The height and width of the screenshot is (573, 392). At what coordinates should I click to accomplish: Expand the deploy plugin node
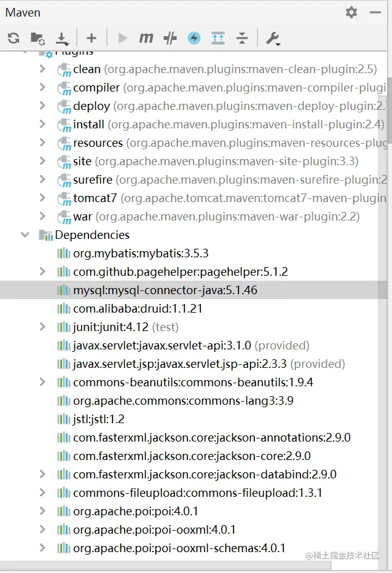pos(42,106)
